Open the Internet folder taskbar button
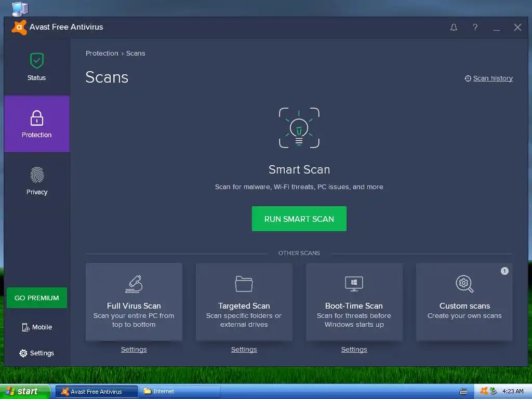532x399 pixels. tap(179, 392)
